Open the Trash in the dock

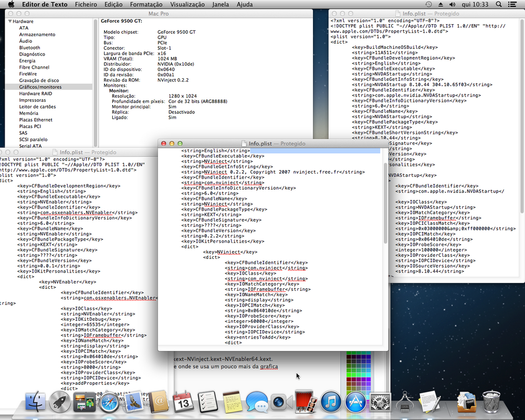[x=491, y=402]
